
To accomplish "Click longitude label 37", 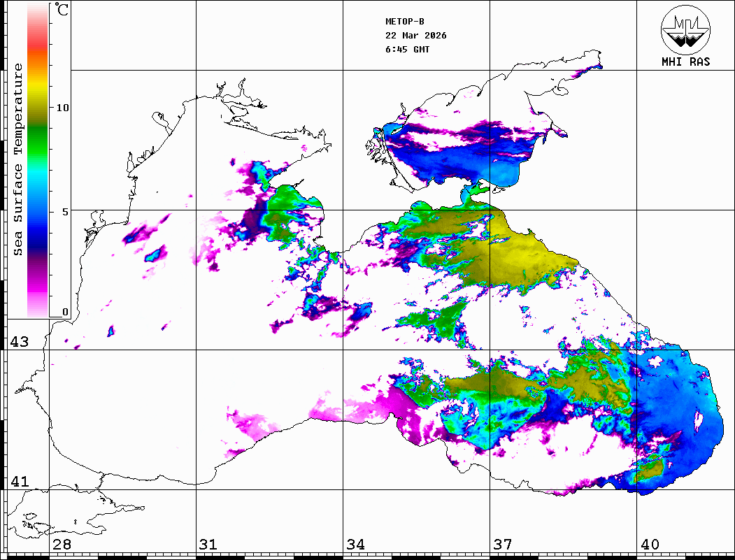I will (x=502, y=545).
